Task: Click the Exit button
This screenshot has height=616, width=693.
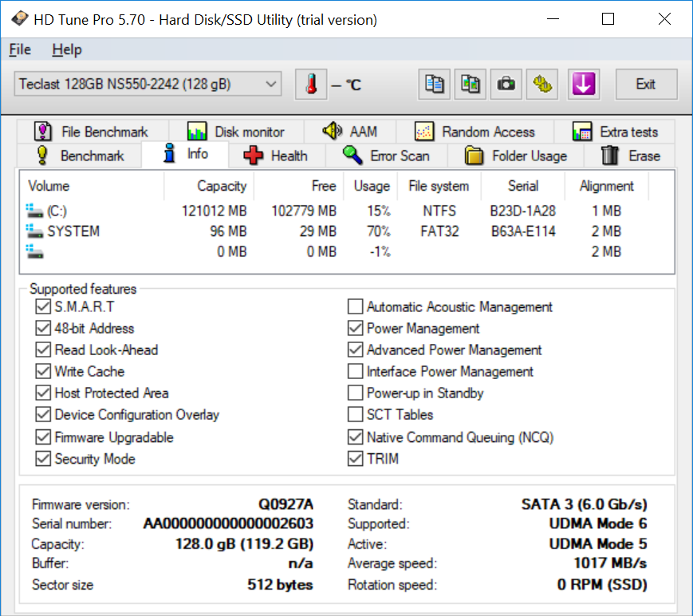Action: (x=646, y=84)
